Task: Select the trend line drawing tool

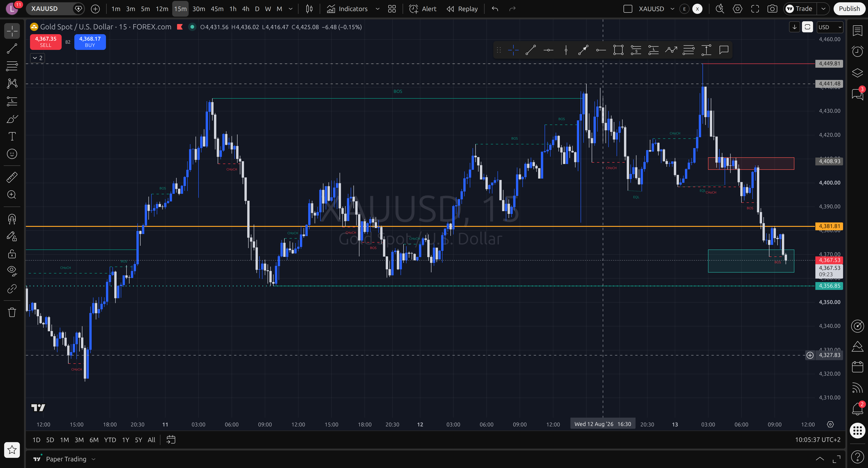Action: (x=12, y=49)
